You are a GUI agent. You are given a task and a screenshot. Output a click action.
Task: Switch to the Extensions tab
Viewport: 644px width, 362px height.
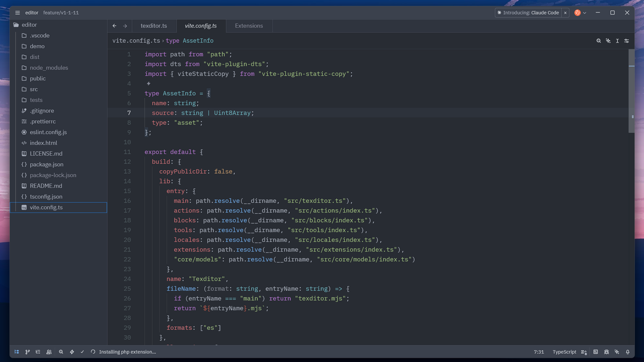[249, 26]
